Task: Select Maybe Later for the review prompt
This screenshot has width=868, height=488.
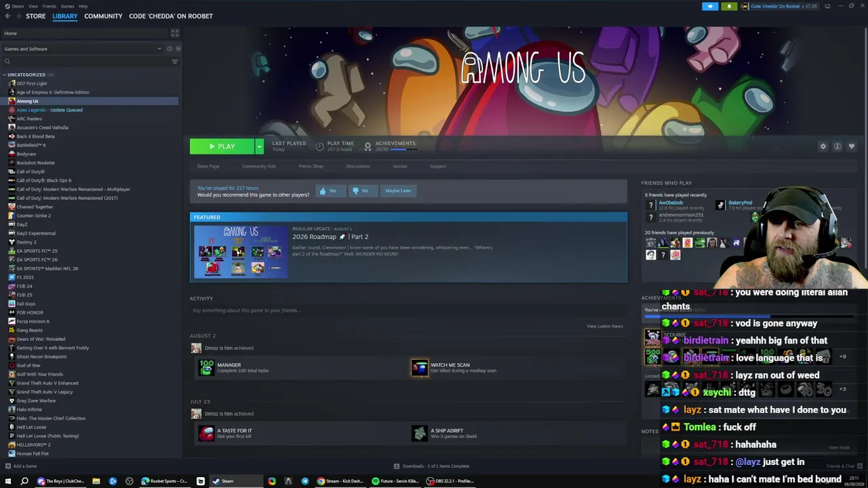Action: (398, 190)
